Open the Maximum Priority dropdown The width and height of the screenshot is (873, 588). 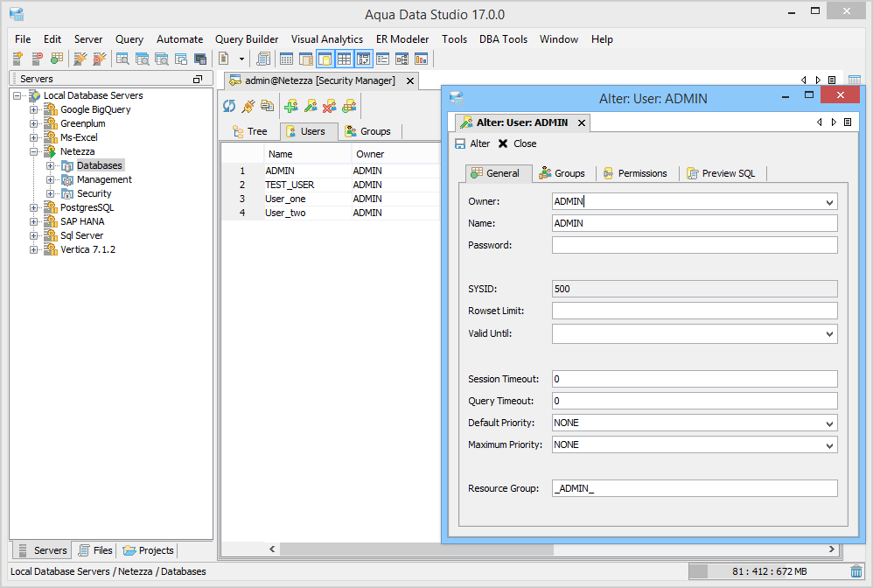click(829, 445)
